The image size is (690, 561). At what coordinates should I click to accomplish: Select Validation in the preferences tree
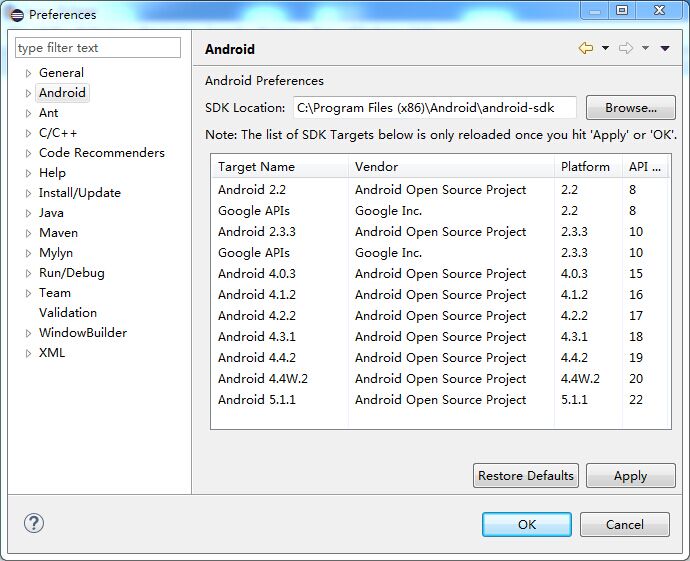[x=68, y=312]
